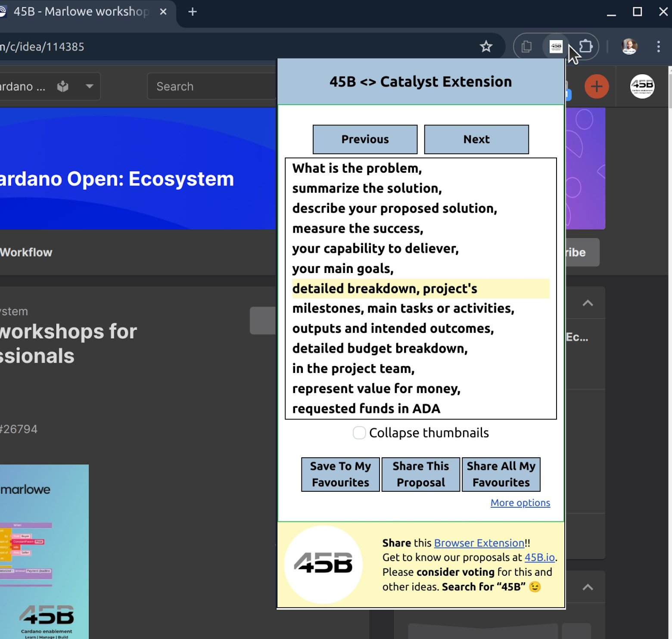672x639 pixels.
Task: Focus the Search field
Action: [212, 87]
